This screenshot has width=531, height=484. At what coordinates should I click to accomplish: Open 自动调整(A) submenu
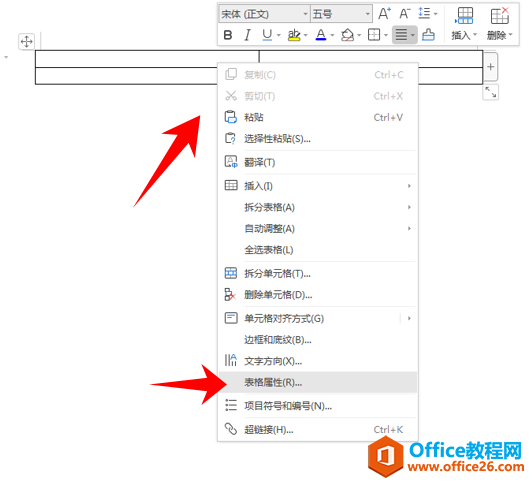[317, 228]
